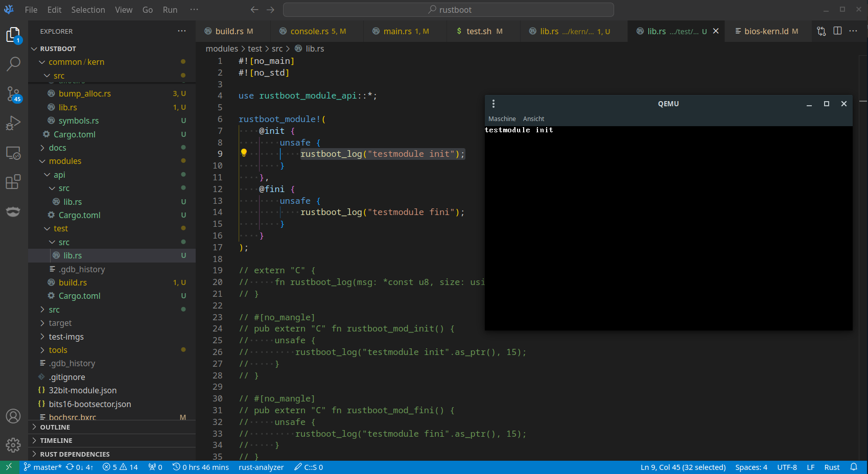The image size is (868, 474).
Task: Open QEMU window kebab menu
Action: click(494, 104)
